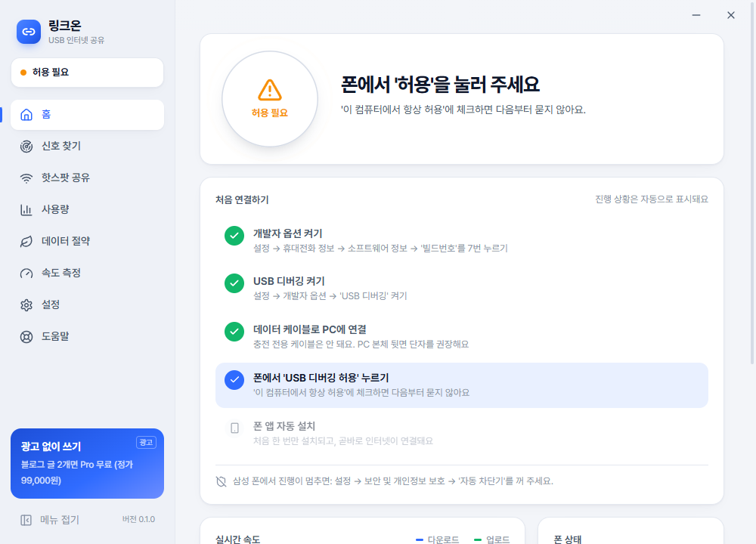This screenshot has width=756, height=544.
Task: Close the 링크온 window
Action: 731,15
